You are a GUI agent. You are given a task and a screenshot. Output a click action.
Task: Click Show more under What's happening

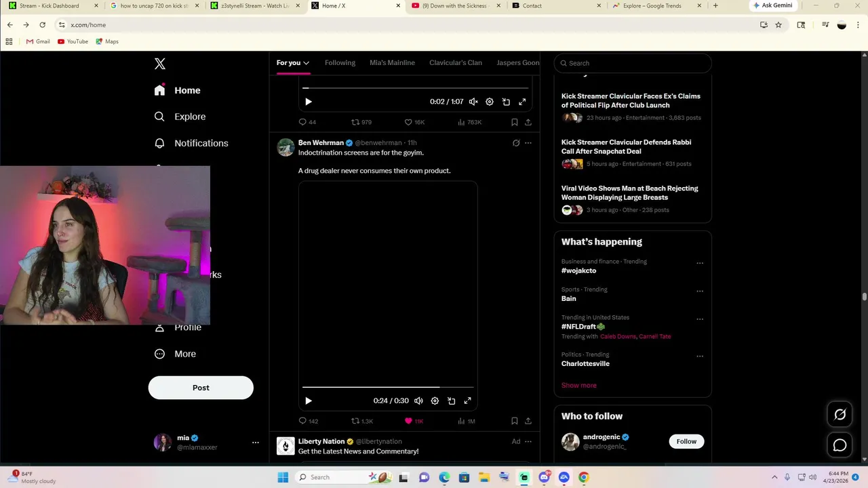[x=578, y=385]
